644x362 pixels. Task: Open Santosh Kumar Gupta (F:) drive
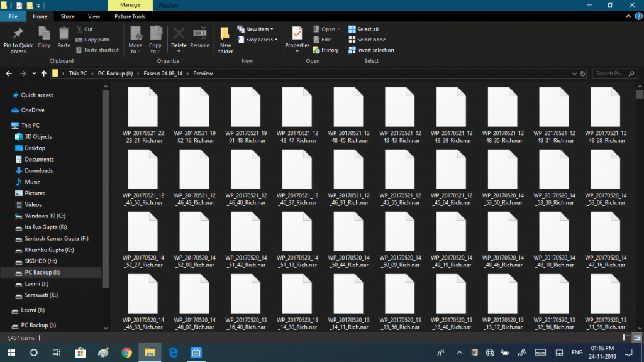pyautogui.click(x=52, y=238)
